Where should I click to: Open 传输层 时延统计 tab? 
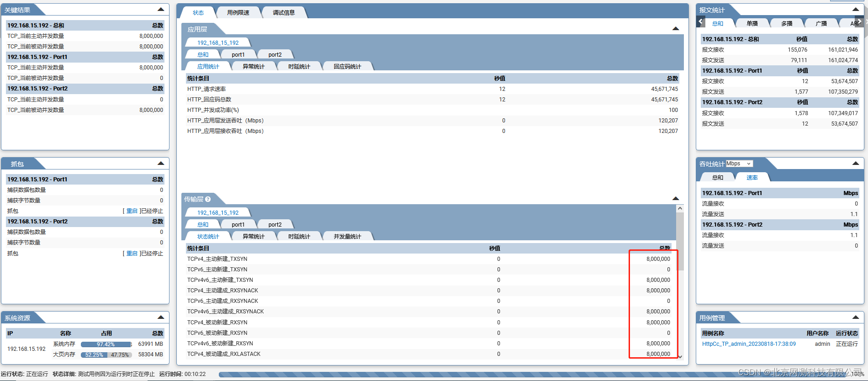tap(299, 237)
